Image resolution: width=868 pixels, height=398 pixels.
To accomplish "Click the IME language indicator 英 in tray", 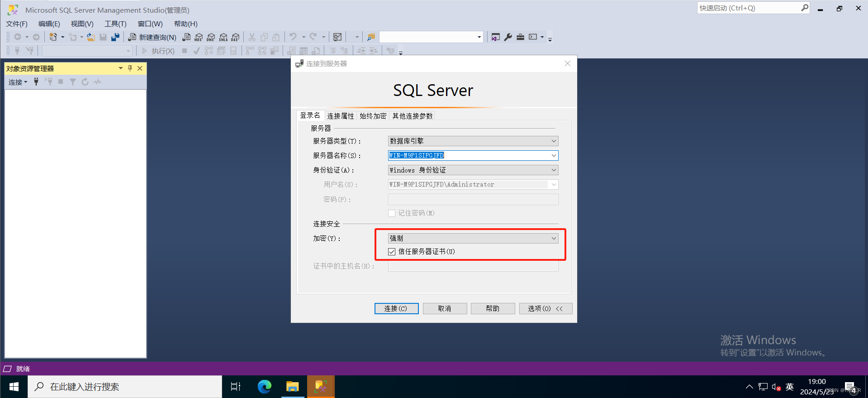I will coord(790,387).
